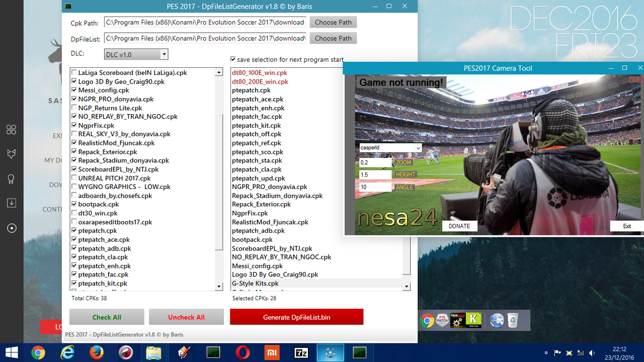Select WYGNO GRAPHICS - LOW.cpk checkbox

point(74,187)
